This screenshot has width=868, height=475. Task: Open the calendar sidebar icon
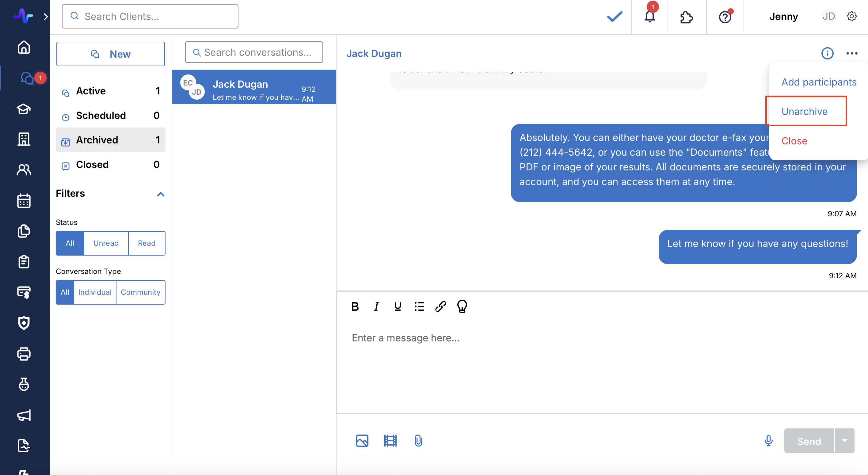[24, 201]
